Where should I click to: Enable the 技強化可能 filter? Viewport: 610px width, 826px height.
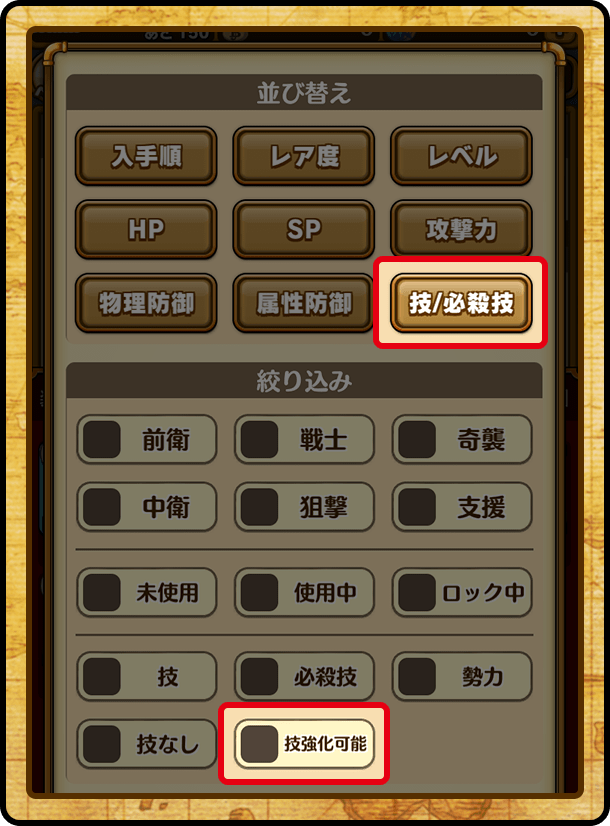coord(304,744)
